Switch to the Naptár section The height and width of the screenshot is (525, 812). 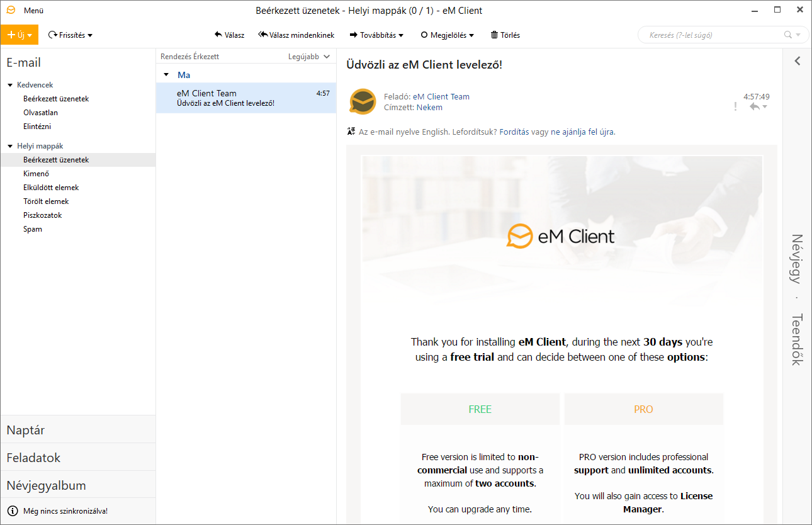(x=26, y=430)
